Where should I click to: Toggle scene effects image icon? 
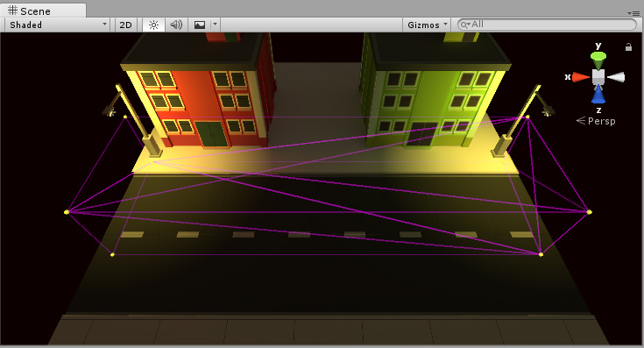pyautogui.click(x=200, y=25)
